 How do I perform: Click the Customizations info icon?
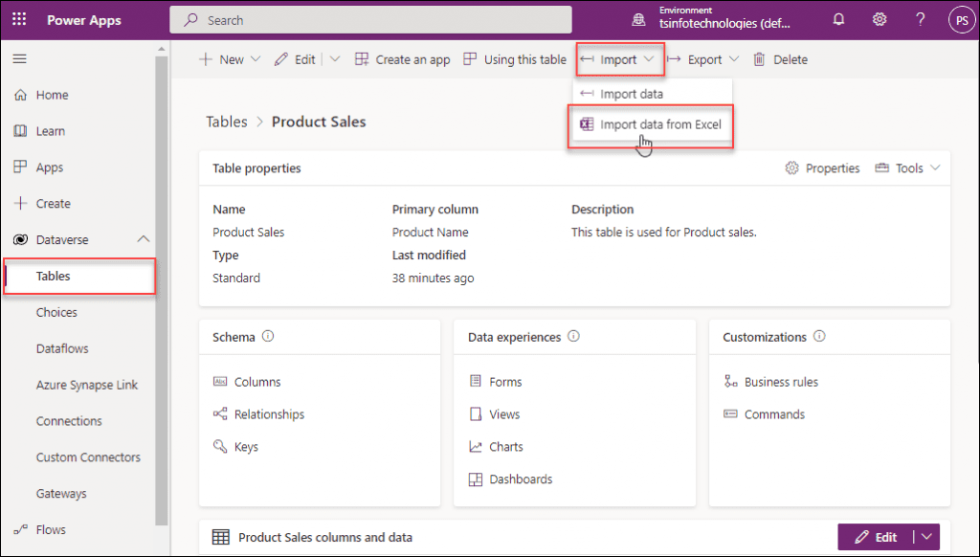[x=819, y=336]
